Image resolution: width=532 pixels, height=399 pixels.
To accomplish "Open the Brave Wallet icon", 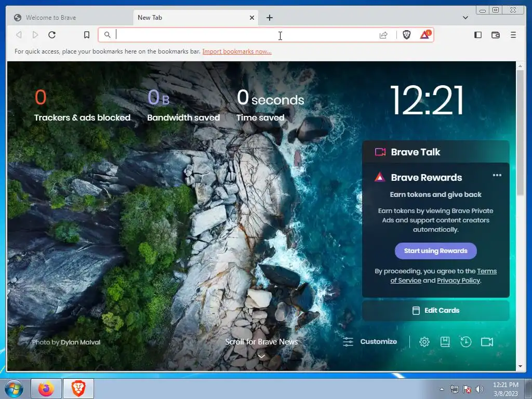I will tap(495, 35).
